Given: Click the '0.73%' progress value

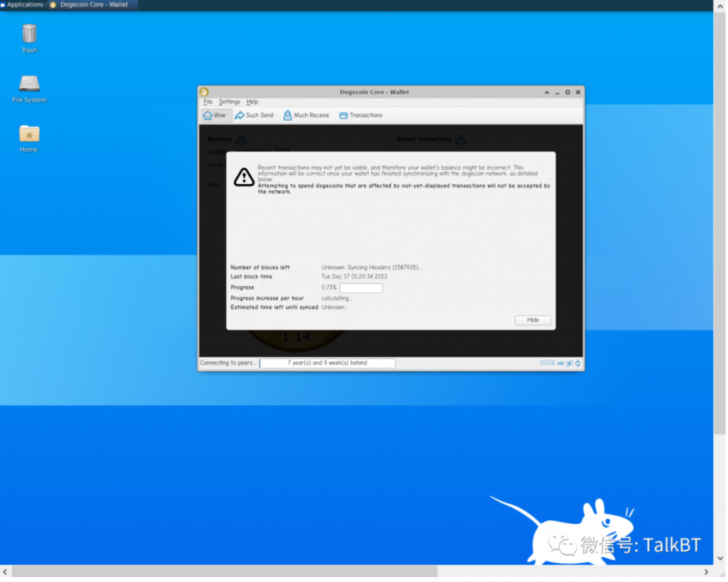Looking at the screenshot, I should point(328,288).
